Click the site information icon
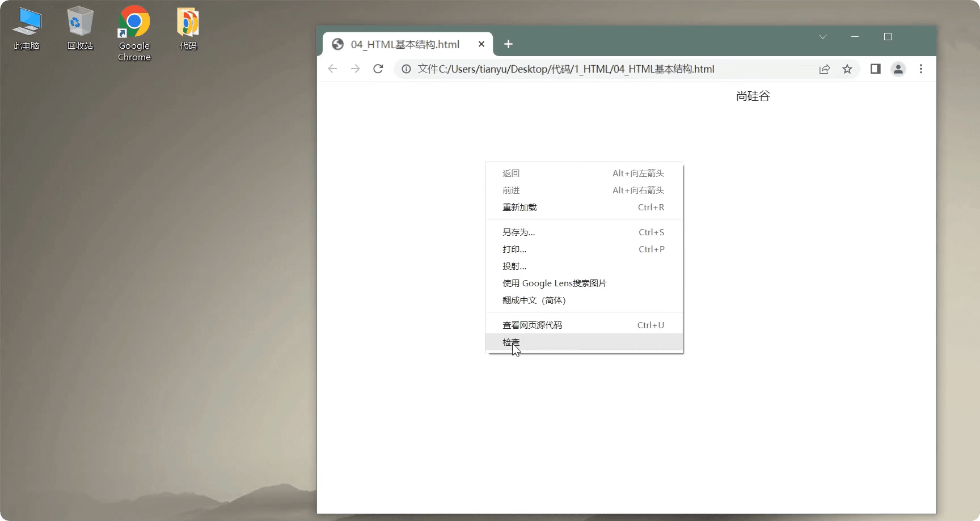 click(406, 69)
